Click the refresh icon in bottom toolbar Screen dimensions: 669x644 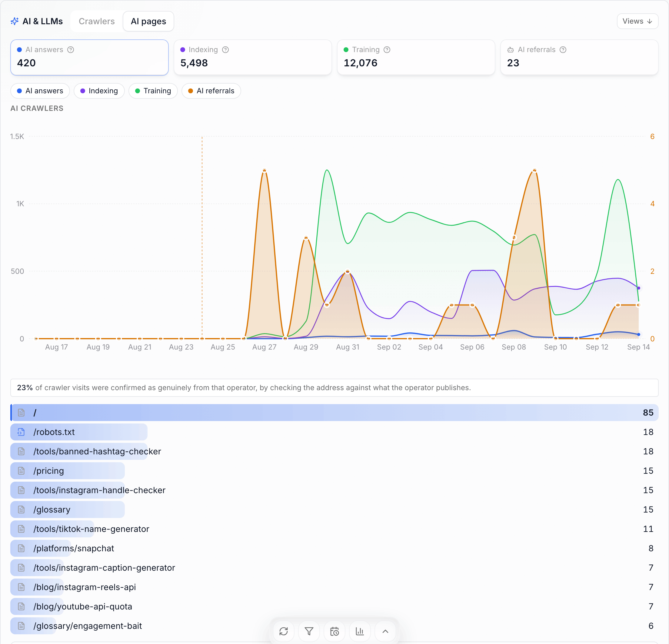pos(283,631)
